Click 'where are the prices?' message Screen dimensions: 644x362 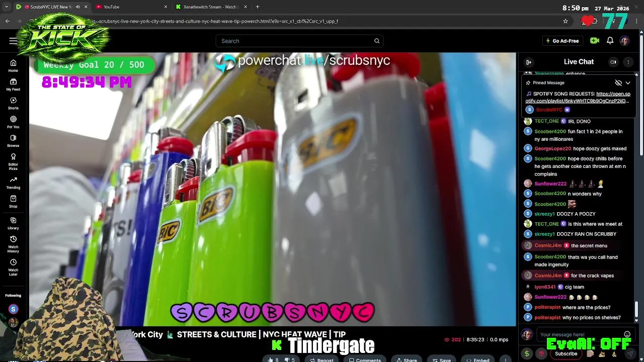pos(586,307)
